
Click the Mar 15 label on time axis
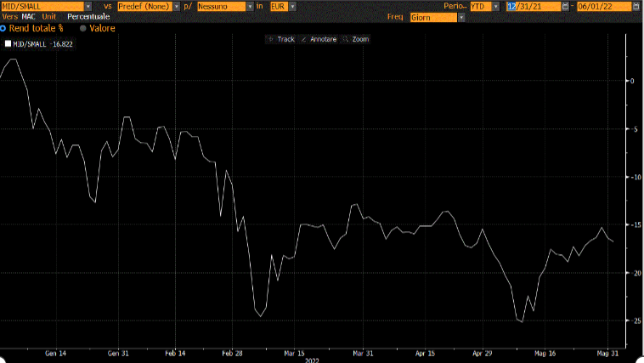point(294,352)
